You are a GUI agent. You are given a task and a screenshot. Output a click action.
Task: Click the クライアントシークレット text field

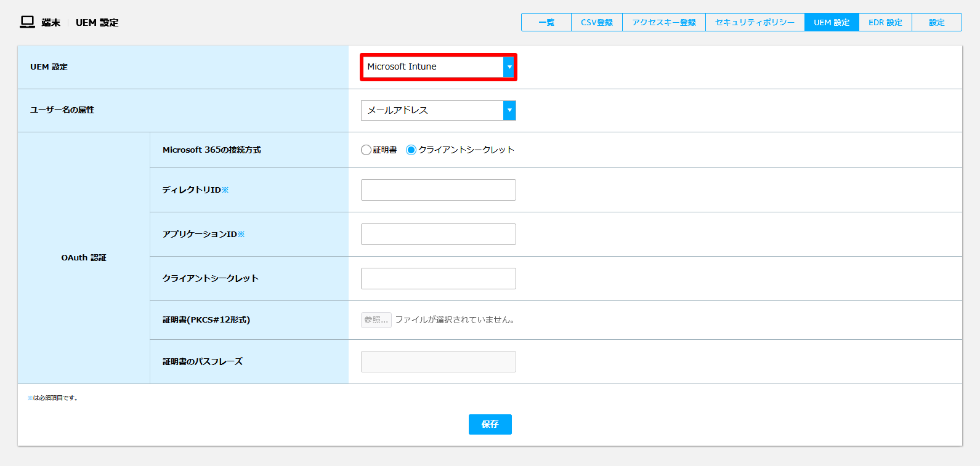pos(438,278)
